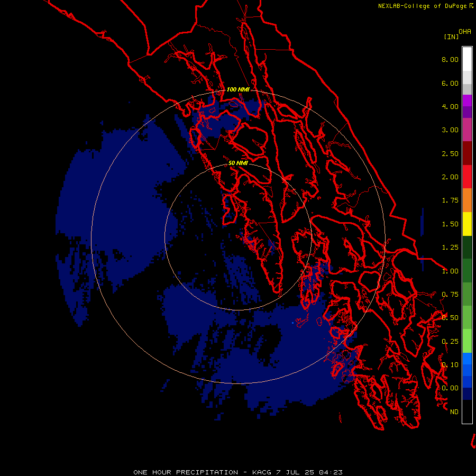Pick the light blue legend swatch near 0.10
This screenshot has width=476, height=476.
click(x=467, y=359)
